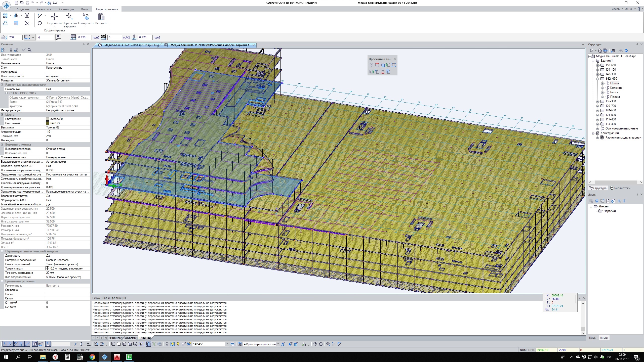Click the Вставить (paste) clipboard icon
The height and width of the screenshot is (362, 644).
101,17
